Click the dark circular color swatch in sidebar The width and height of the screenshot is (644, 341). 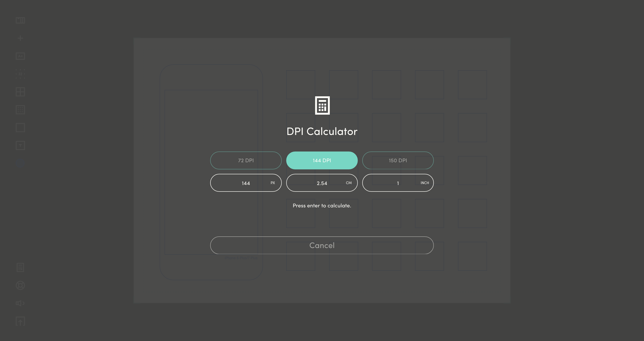click(x=20, y=163)
